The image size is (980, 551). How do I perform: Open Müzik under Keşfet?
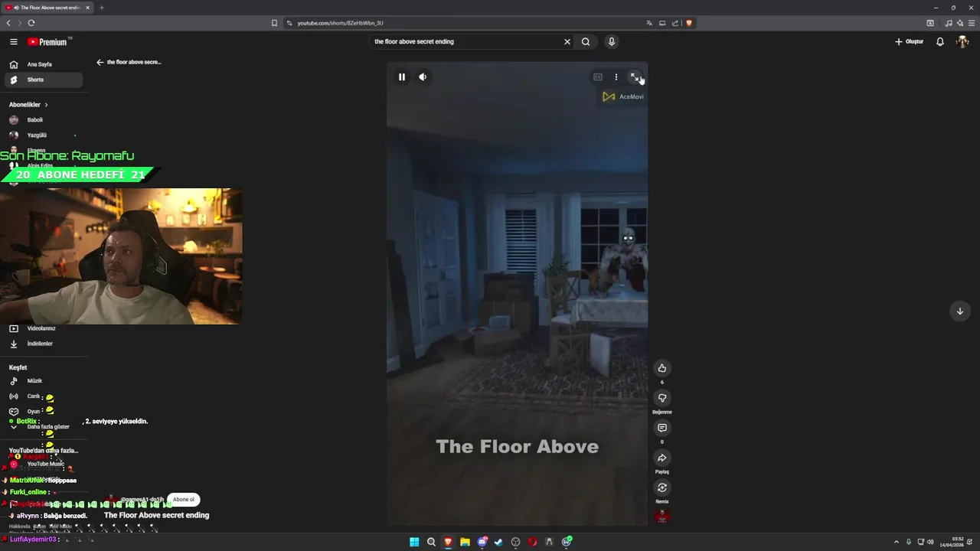44,381
